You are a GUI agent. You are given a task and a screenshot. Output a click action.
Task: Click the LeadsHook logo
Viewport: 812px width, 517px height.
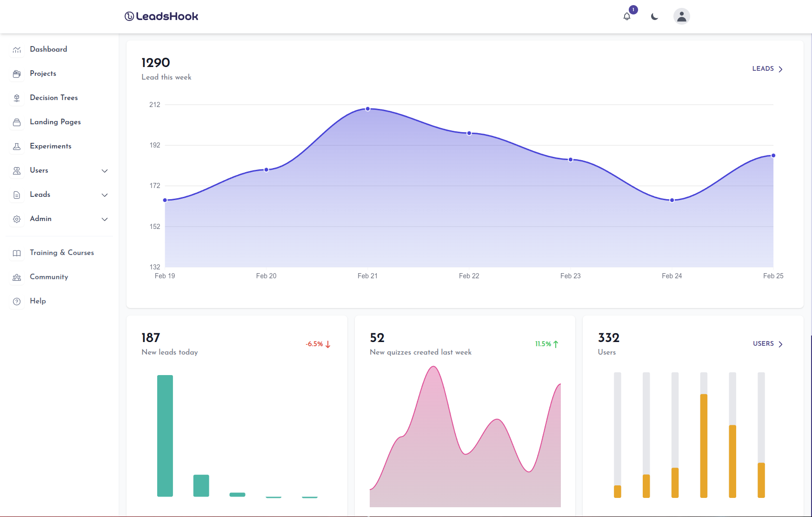161,16
